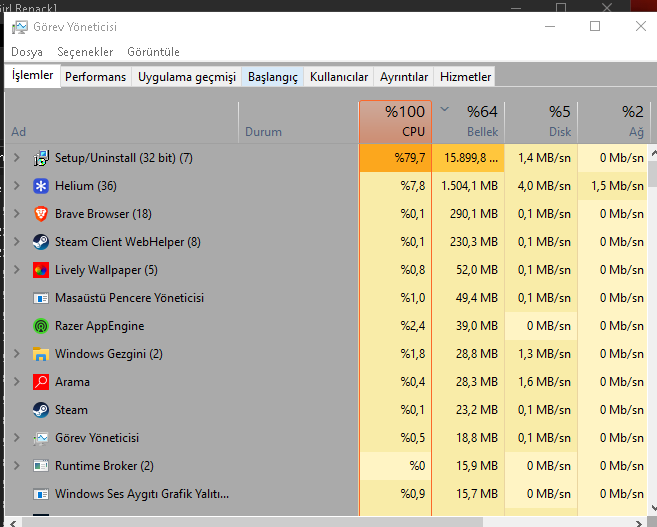657x527 pixels.
Task: Switch to the Kullanıcılar tab
Action: point(339,77)
